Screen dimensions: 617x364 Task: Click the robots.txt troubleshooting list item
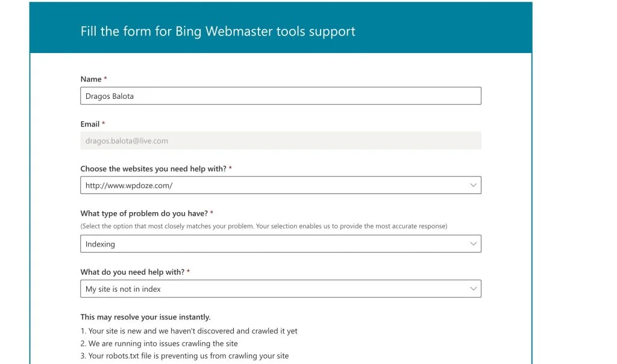[184, 356]
